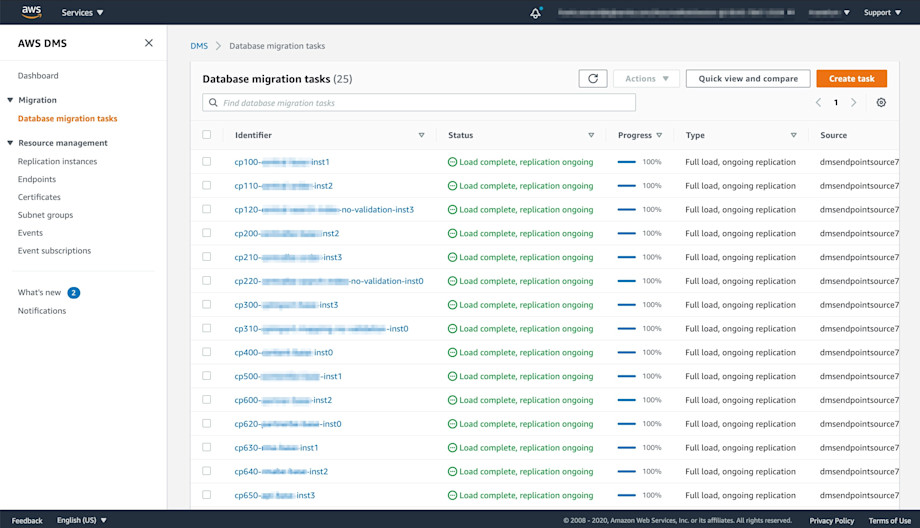This screenshot has height=528, width=920.
Task: Collapse the Migration section
Action: (10, 100)
